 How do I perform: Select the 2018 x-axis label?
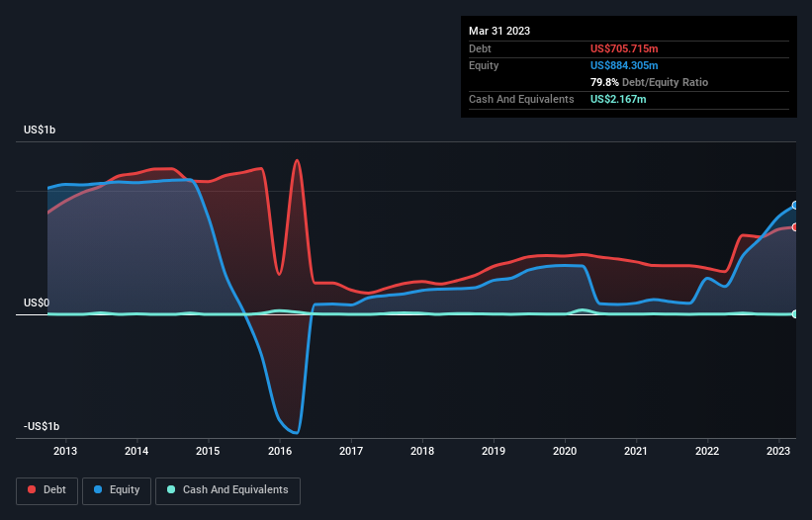pos(422,451)
